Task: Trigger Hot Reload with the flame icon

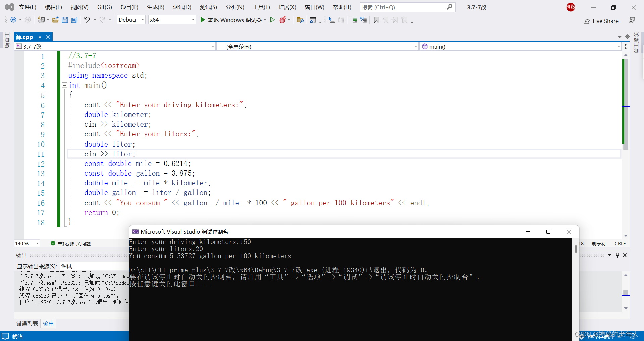Action: 282,20
